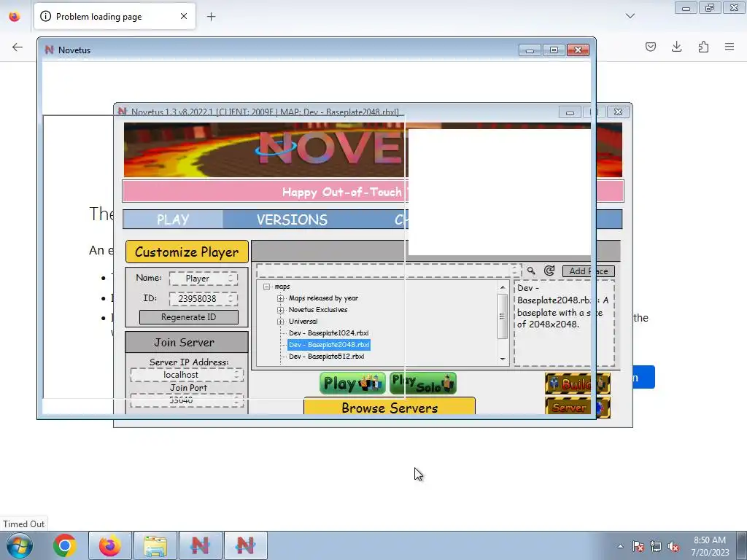The image size is (747, 560).
Task: Click the Happy Out-of-Touch splash banner
Action: [x=373, y=192]
